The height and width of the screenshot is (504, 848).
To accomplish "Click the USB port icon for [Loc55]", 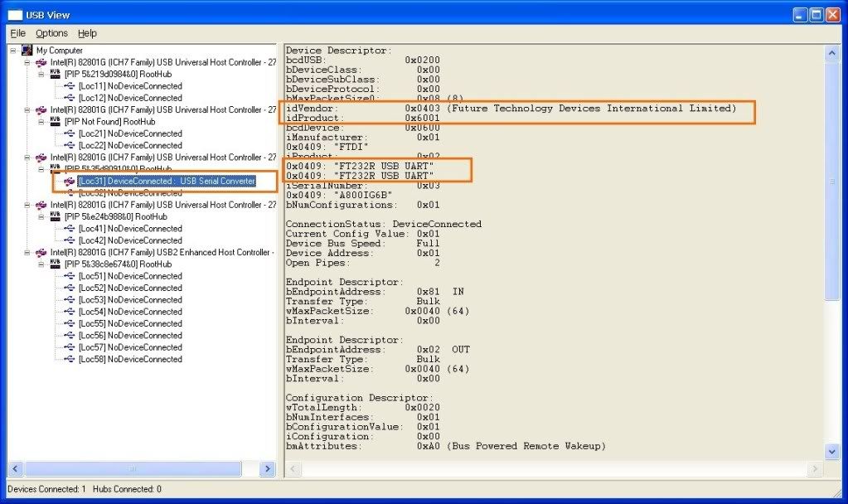I will click(x=70, y=324).
